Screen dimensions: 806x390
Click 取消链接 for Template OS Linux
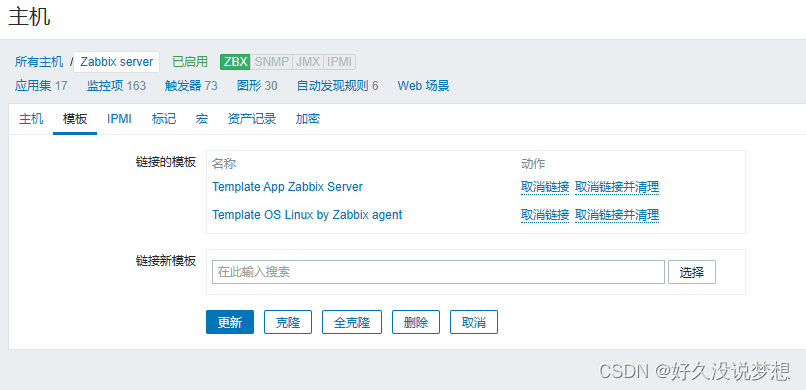tap(545, 215)
